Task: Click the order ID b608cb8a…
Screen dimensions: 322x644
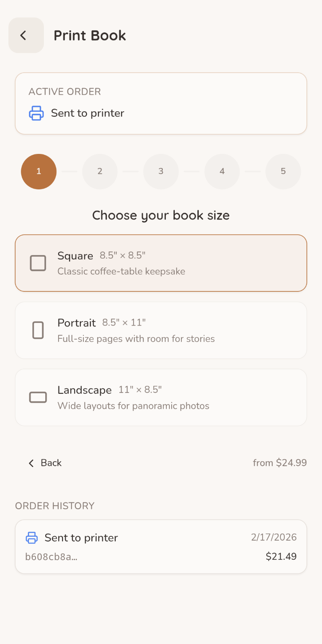Action: 51,557
